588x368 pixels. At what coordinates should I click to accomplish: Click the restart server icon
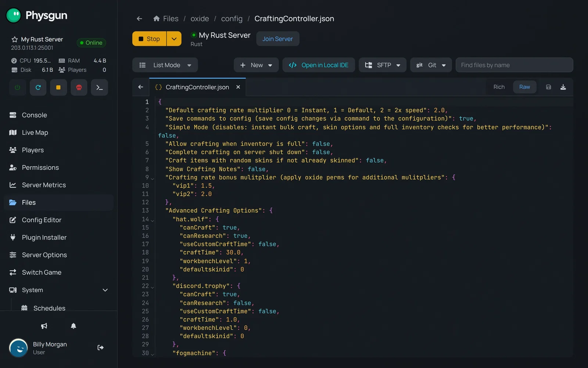point(38,88)
